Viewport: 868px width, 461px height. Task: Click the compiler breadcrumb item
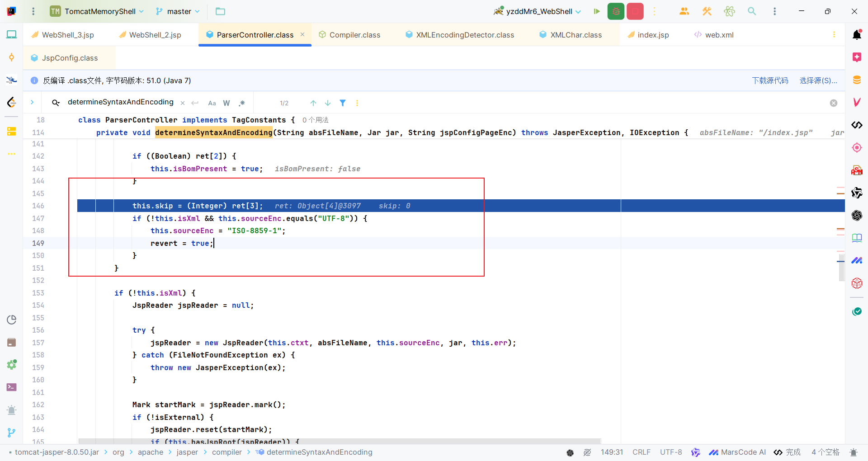pyautogui.click(x=227, y=452)
